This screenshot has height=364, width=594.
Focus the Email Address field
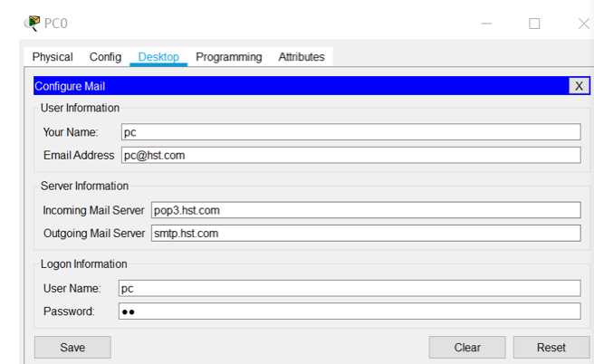click(350, 156)
